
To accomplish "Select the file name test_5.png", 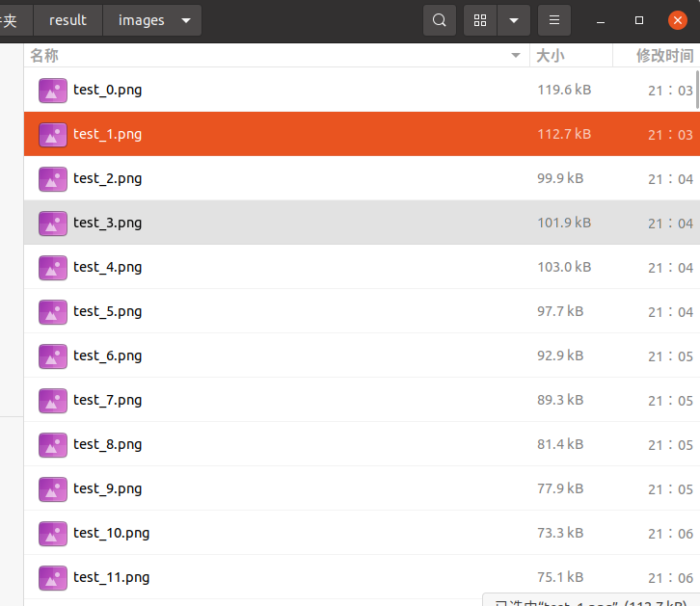I will click(108, 311).
